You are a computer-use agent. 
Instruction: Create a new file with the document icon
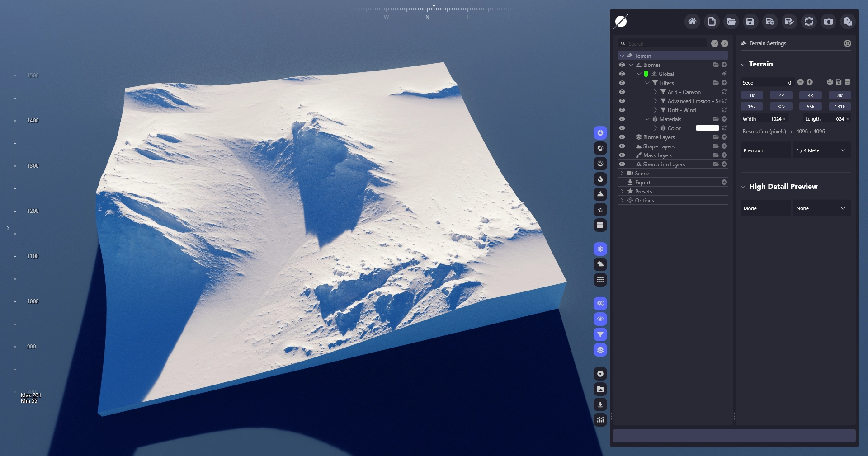[712, 21]
